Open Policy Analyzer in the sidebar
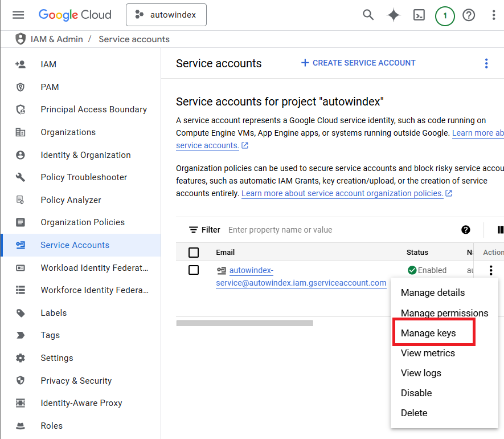The height and width of the screenshot is (439, 504). click(81, 200)
